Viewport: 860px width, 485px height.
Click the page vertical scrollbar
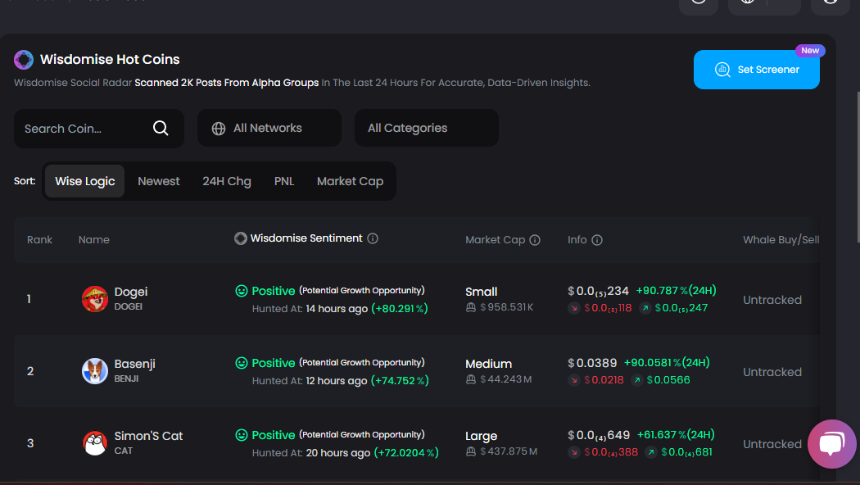857,166
